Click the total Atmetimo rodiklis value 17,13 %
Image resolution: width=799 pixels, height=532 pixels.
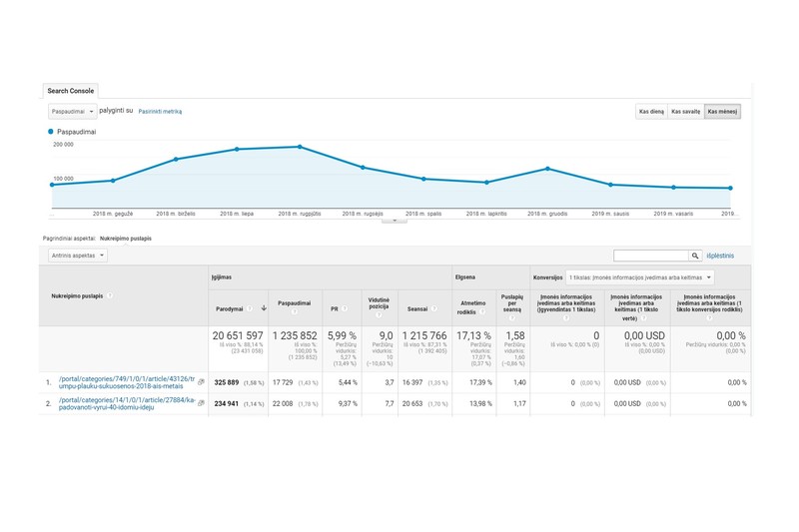pyautogui.click(x=473, y=336)
